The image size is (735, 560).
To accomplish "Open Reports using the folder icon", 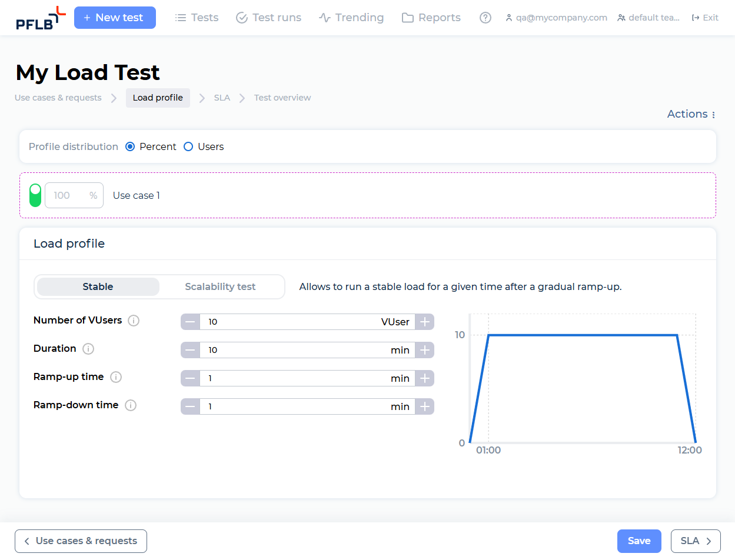I will (x=407, y=18).
